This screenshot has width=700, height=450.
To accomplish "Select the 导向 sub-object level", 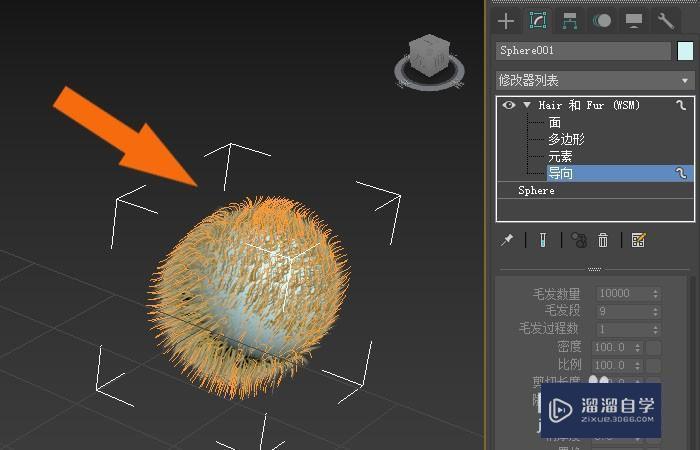I will tap(620, 173).
